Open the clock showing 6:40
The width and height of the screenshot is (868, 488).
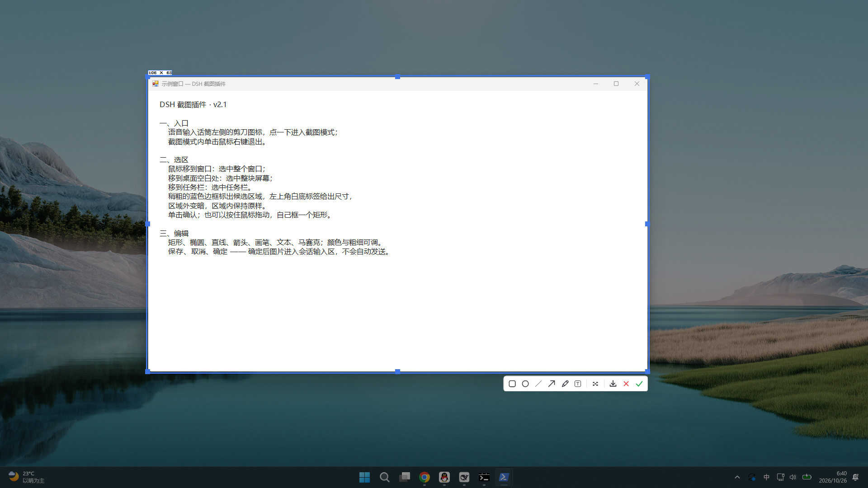click(x=833, y=477)
